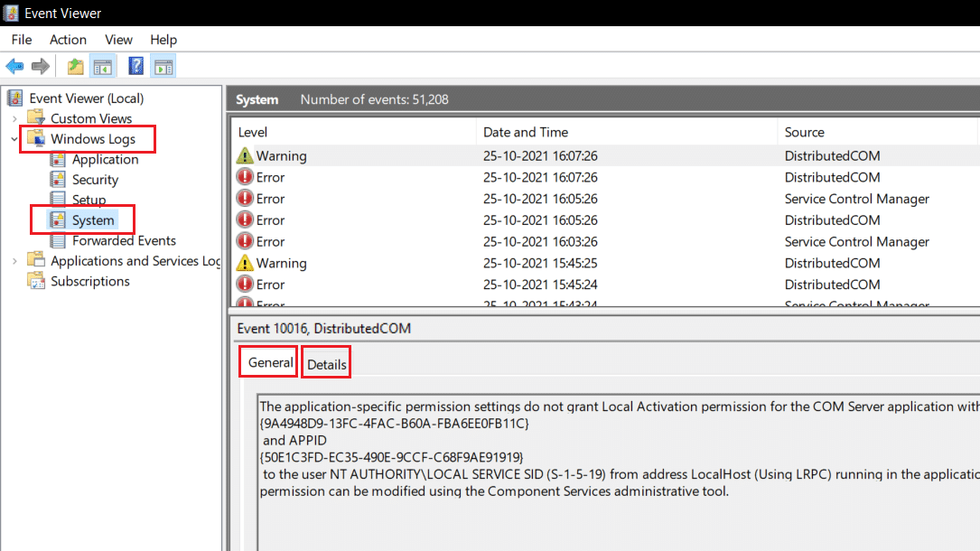Click the System log icon
Screen dimensions: 980x551
pos(58,219)
